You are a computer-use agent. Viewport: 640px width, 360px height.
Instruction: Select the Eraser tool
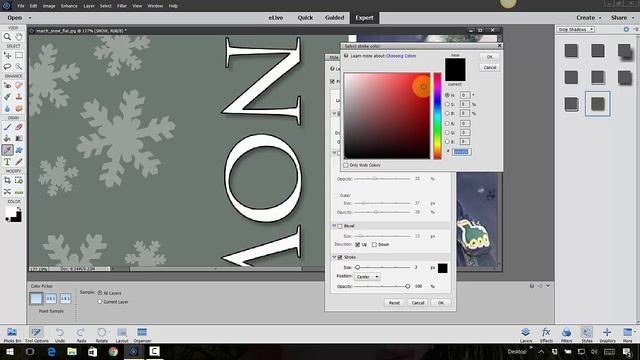(x=19, y=127)
